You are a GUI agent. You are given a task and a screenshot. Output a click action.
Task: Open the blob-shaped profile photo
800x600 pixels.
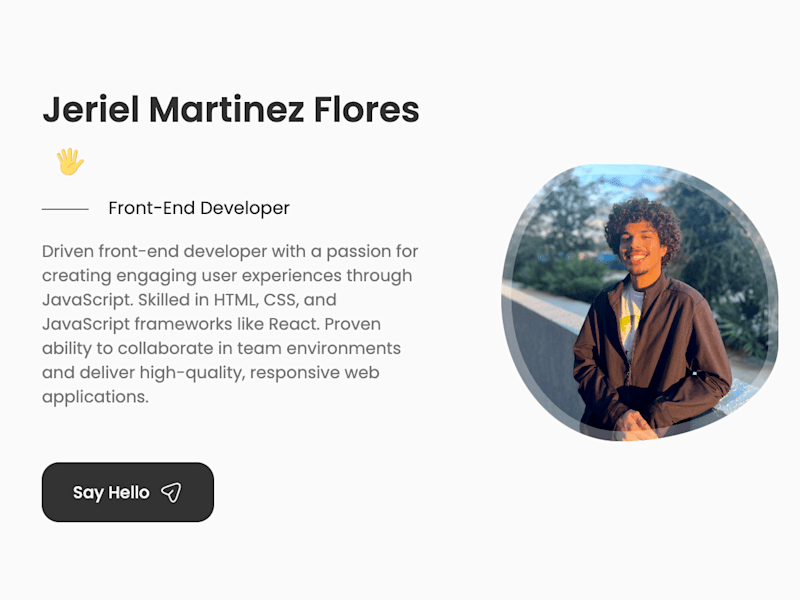[640, 303]
